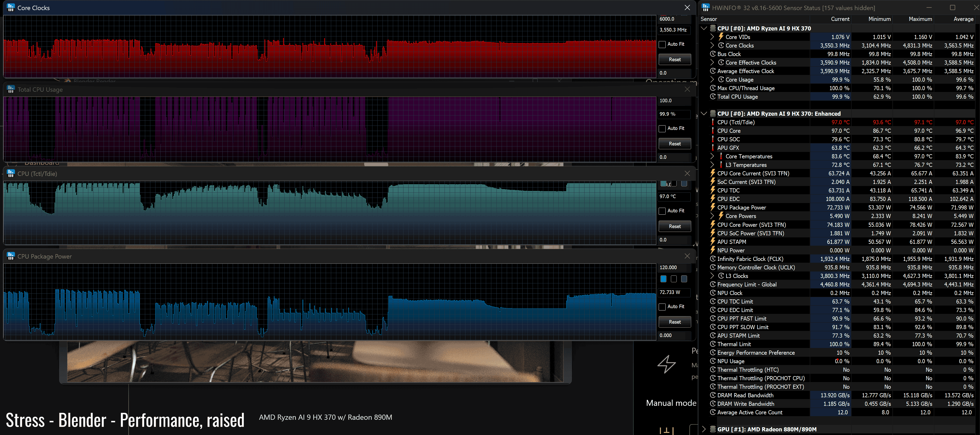Click the HWiNFO icon in Core Clocks window title

(x=11, y=7)
